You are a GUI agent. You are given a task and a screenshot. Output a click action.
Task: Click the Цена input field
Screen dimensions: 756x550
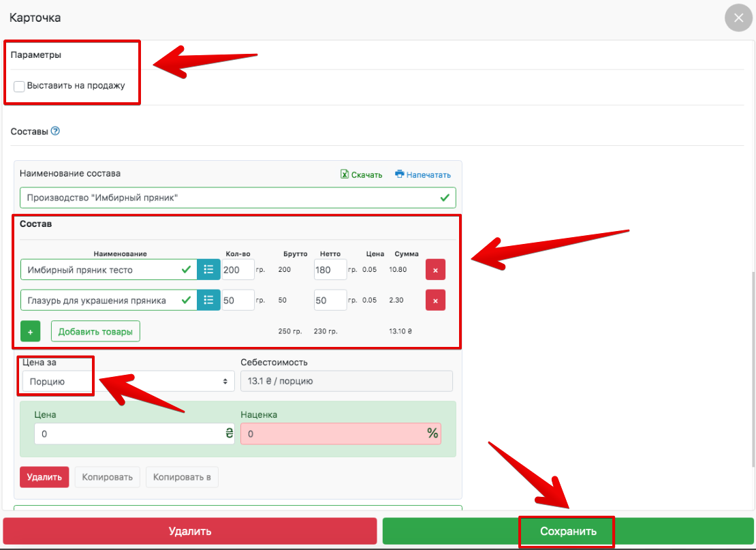point(129,433)
